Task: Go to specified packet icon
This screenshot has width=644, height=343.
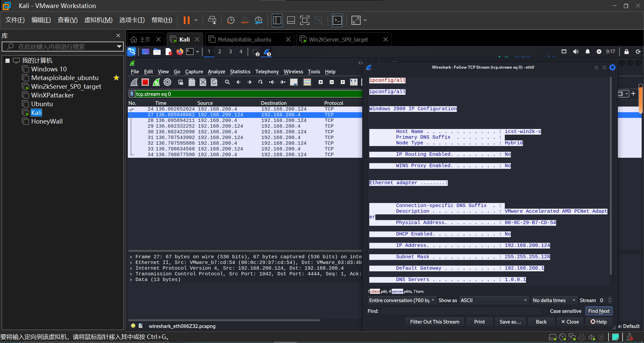Action: (x=261, y=82)
